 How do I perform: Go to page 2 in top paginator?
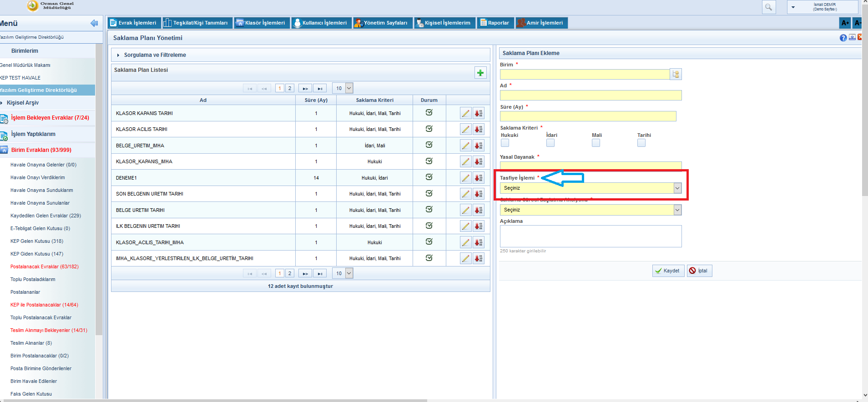(289, 88)
